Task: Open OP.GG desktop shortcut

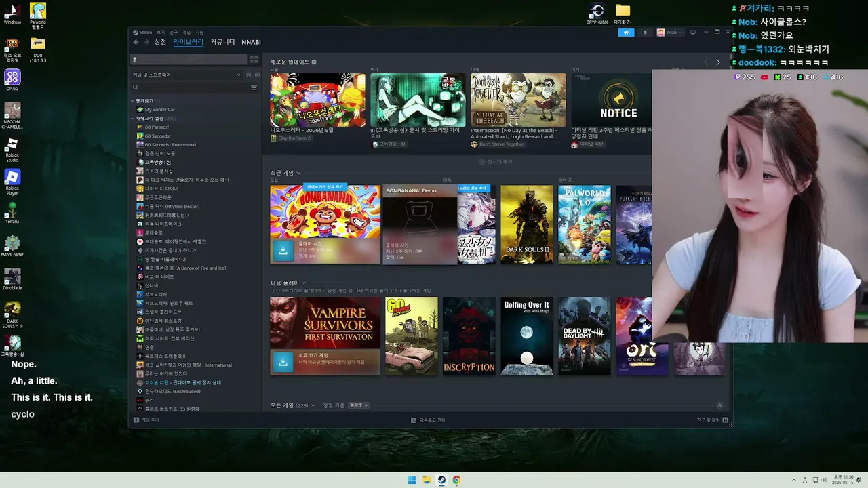Action: point(12,80)
